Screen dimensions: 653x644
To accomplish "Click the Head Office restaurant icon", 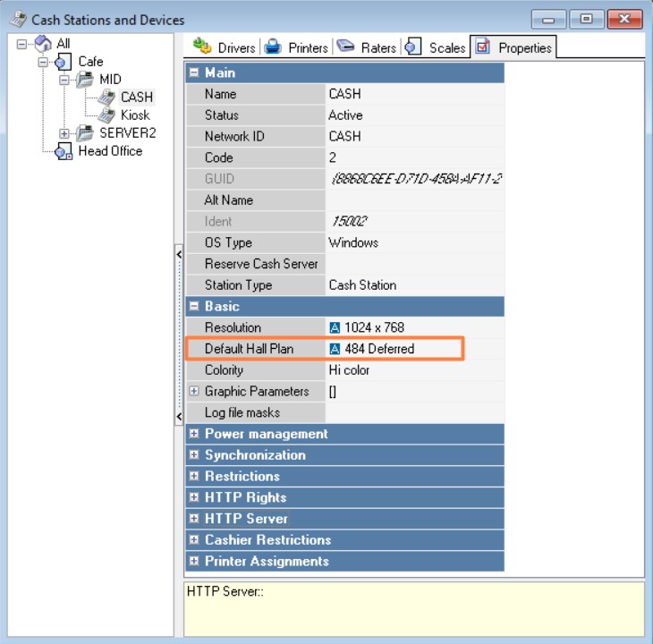I will [64, 151].
